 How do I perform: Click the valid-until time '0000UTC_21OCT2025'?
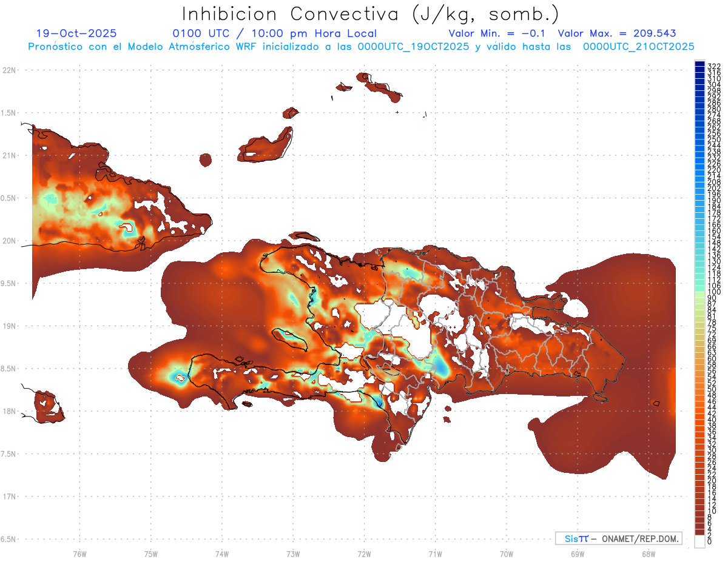coord(639,47)
